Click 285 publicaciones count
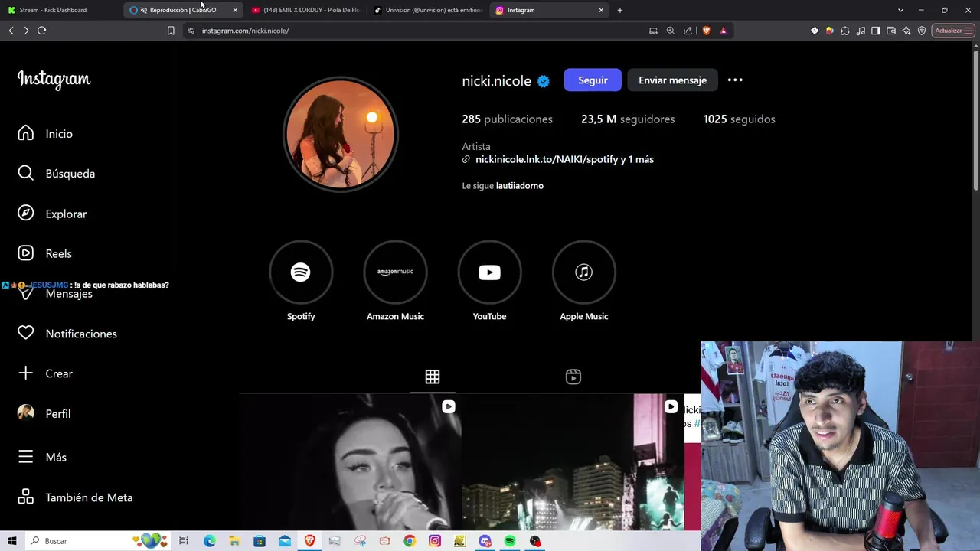The width and height of the screenshot is (980, 551). (507, 119)
